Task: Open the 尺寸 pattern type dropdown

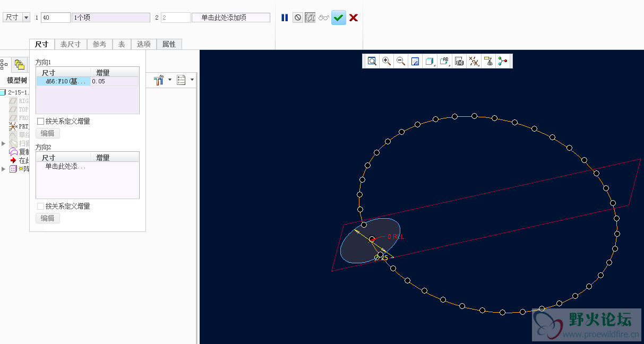Action: (16, 18)
